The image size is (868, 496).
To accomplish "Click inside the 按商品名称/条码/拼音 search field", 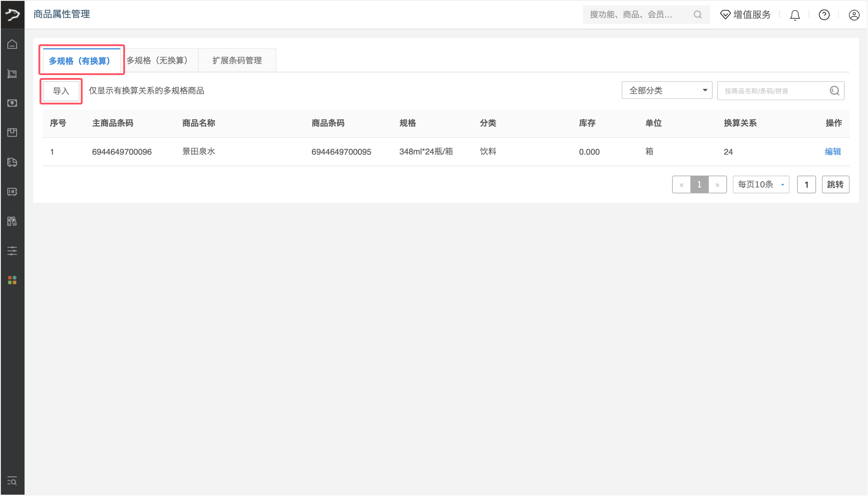I will pos(772,90).
